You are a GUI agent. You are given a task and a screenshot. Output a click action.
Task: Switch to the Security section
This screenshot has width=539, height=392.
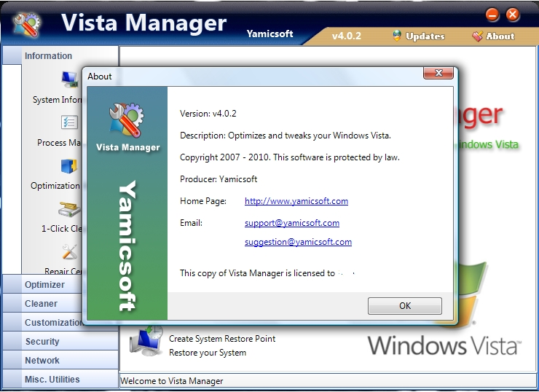42,342
